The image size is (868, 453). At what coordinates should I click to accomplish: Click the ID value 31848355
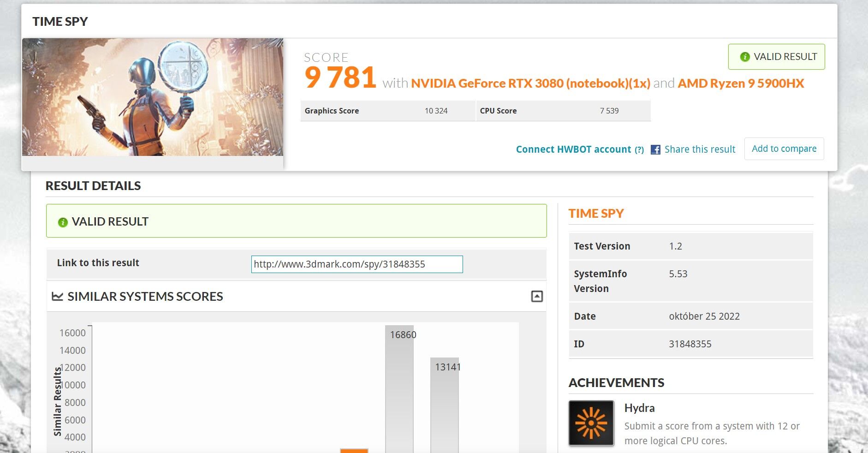point(690,344)
